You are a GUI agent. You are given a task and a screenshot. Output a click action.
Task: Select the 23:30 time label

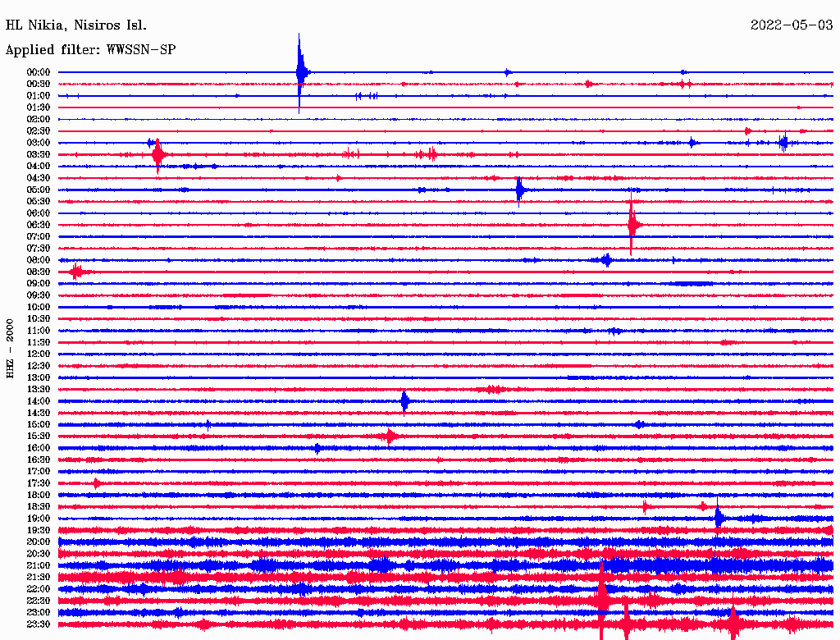pyautogui.click(x=39, y=624)
